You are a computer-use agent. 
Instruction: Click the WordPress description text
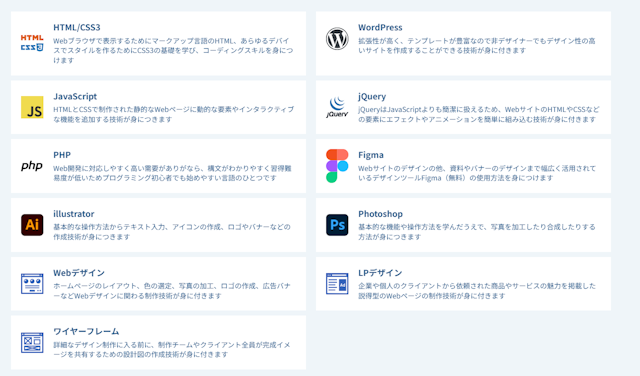pos(477,46)
